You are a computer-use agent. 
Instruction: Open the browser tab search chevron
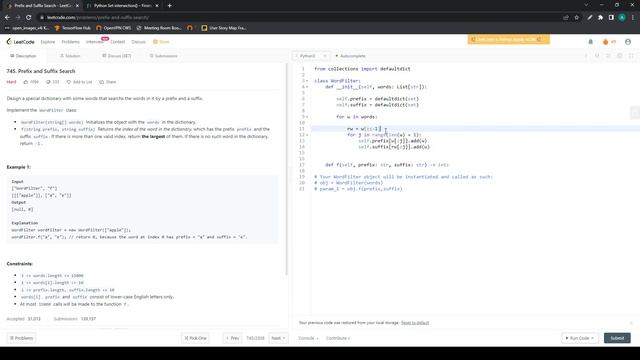coord(586,5)
